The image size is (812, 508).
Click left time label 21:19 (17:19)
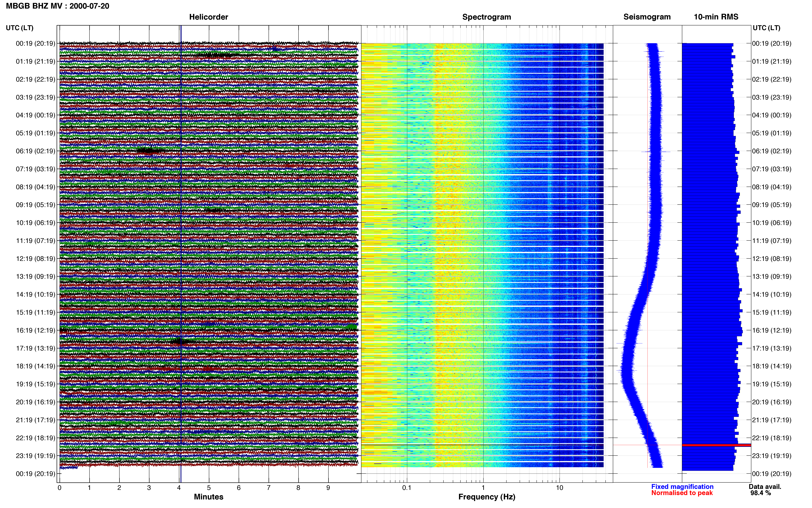point(35,420)
